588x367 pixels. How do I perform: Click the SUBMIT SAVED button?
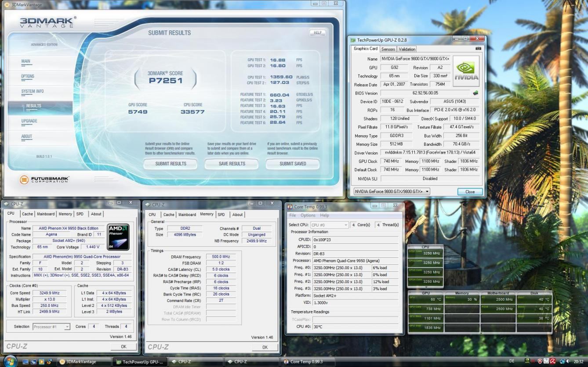click(x=293, y=164)
